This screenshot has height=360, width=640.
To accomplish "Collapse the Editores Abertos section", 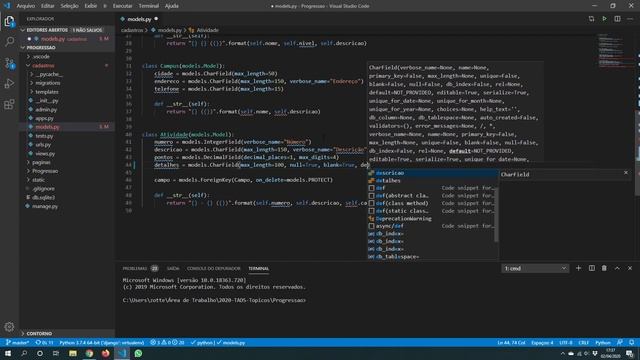I will (67, 30).
